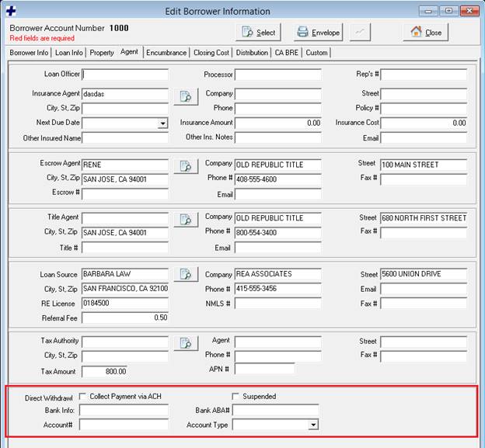The height and width of the screenshot is (448, 485).
Task: Enable Collect Payment via ACH checkbox
Action: click(x=83, y=397)
